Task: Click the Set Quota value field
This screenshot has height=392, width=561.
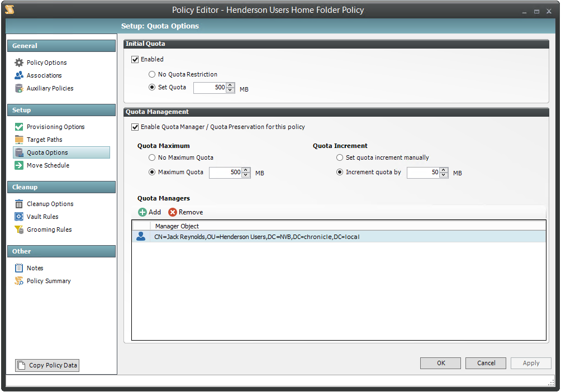Action: [x=210, y=88]
